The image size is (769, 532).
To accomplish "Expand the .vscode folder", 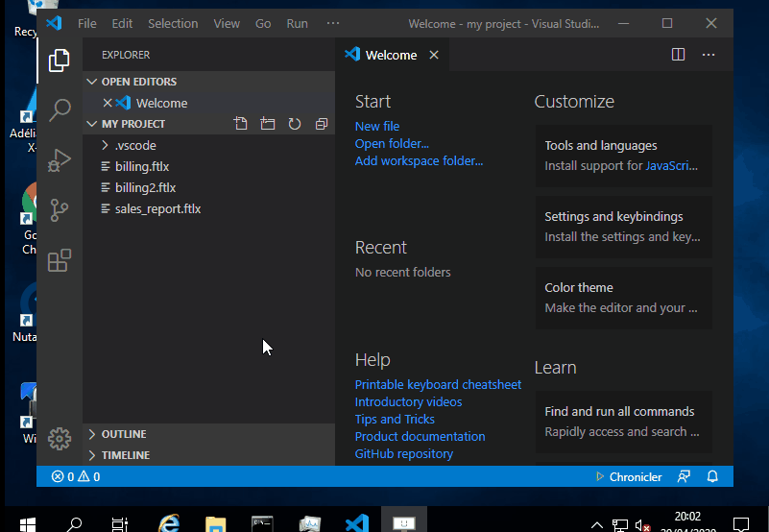I will (x=208, y=145).
